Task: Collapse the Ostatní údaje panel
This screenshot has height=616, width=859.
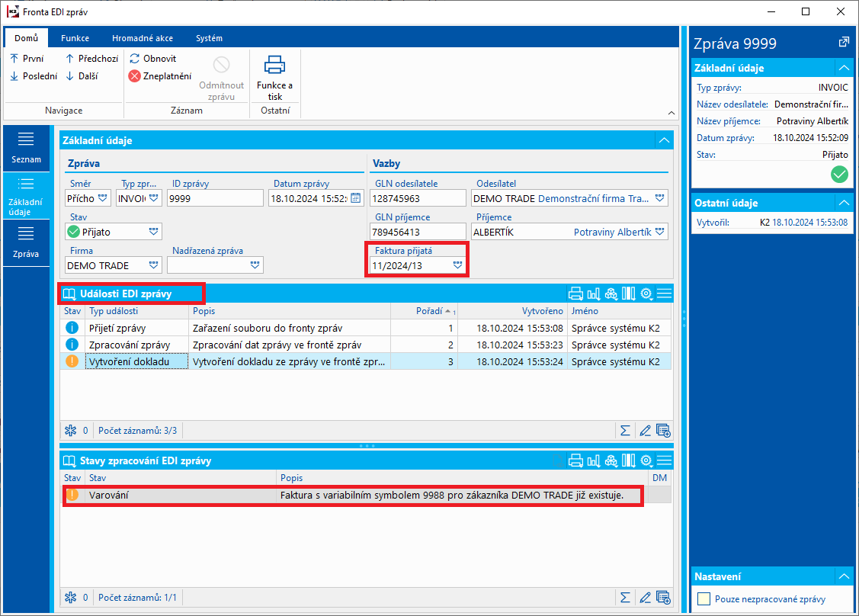Action: coord(844,203)
